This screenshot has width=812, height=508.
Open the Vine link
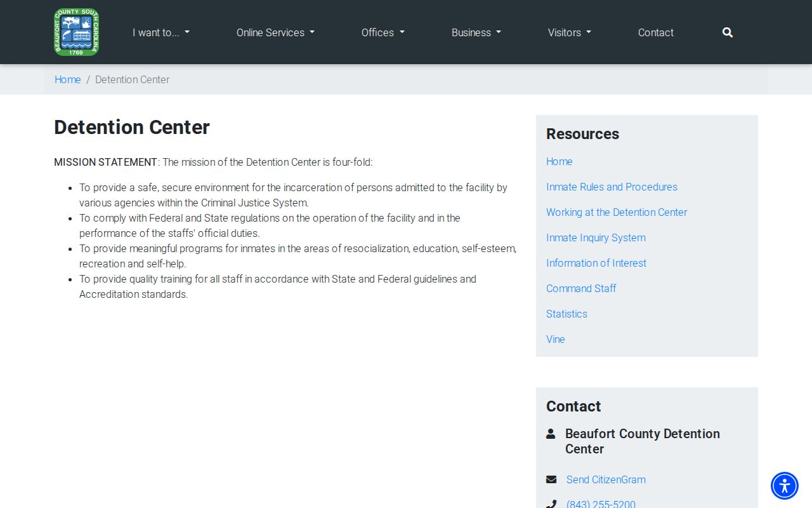coord(556,339)
